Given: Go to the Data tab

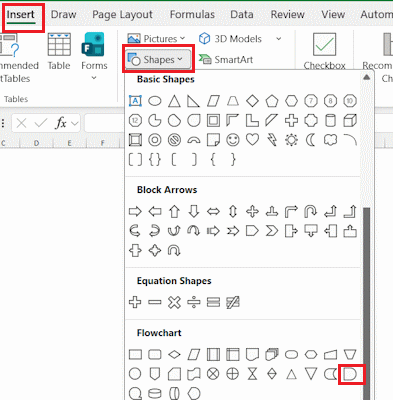Looking at the screenshot, I should point(242,15).
